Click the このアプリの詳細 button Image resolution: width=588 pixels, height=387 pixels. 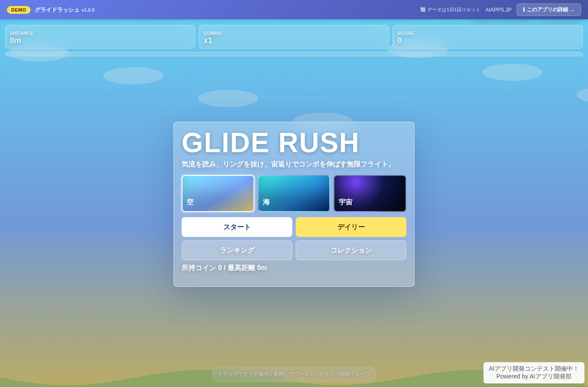click(549, 10)
